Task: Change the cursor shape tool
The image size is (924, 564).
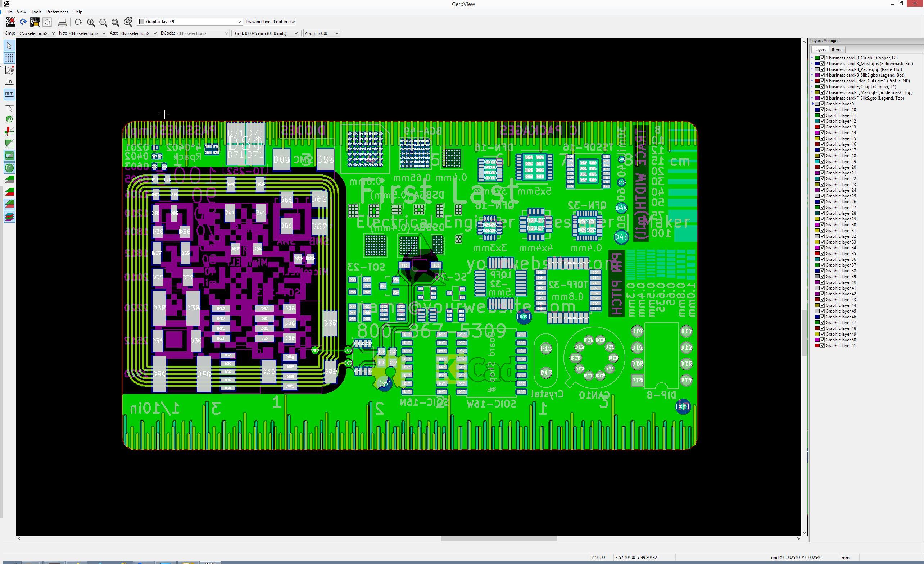Action: [x=9, y=107]
